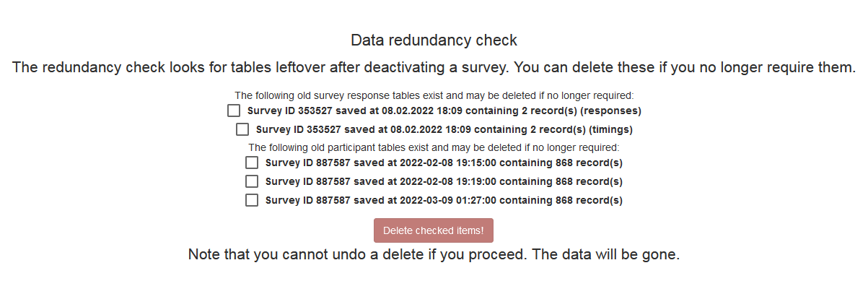This screenshot has height=294, width=868.
Task: Select checkbox for table saved 2022-03-09 01:27:00
Action: pyautogui.click(x=252, y=200)
